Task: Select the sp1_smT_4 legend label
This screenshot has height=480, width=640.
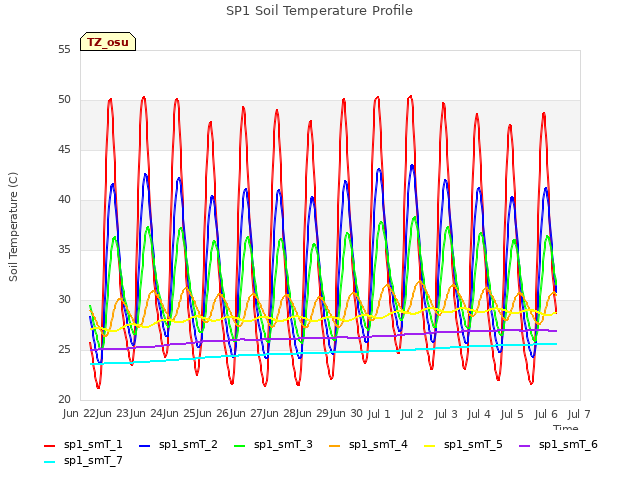Action: point(378,444)
